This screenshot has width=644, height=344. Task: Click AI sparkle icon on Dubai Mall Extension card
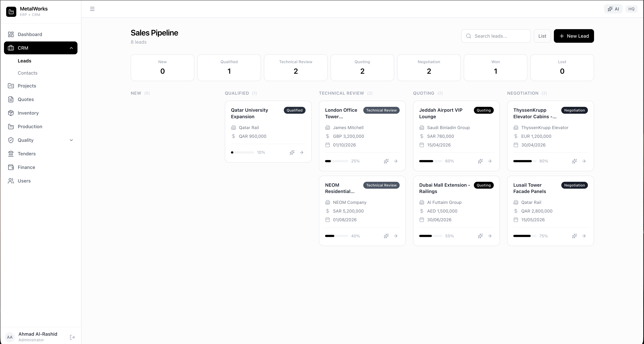coord(480,236)
